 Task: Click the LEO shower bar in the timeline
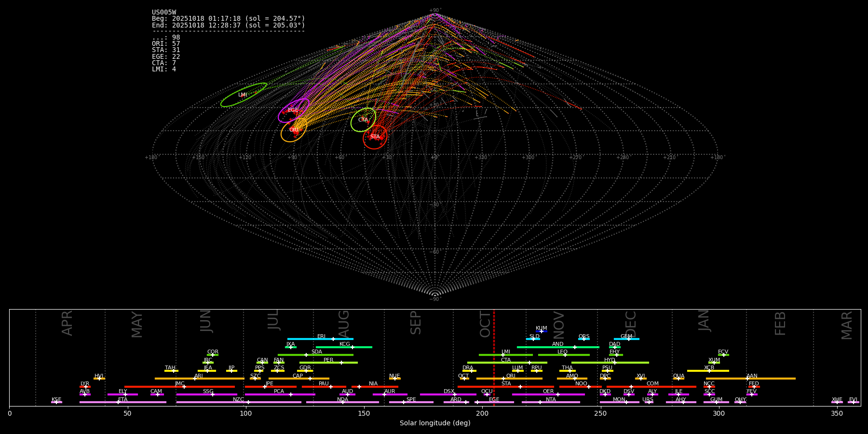pos(564,355)
